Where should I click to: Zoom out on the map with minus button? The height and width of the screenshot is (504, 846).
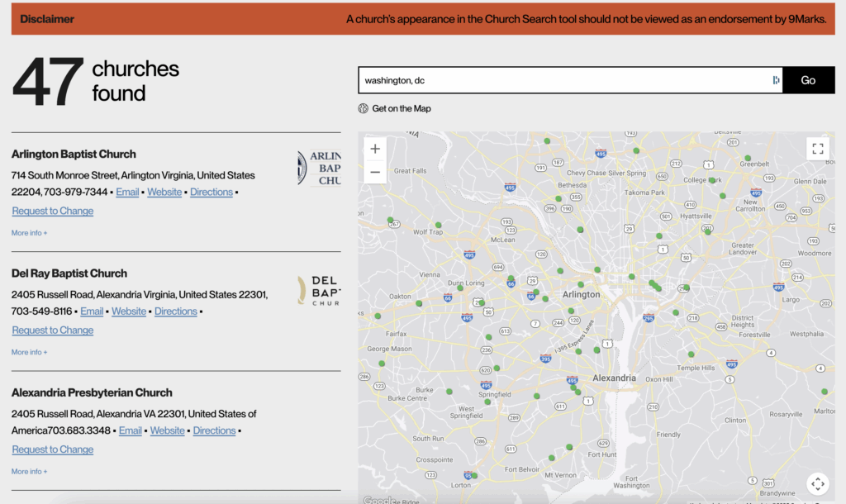(375, 172)
